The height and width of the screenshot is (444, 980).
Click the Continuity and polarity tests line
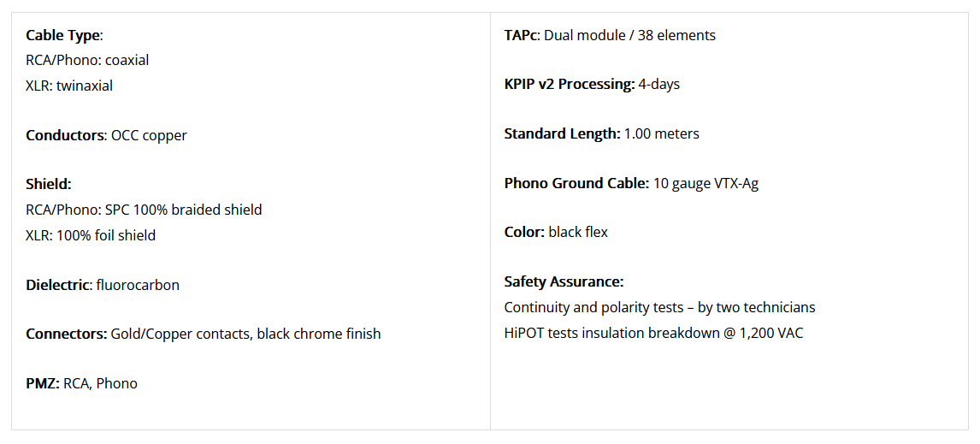click(660, 308)
